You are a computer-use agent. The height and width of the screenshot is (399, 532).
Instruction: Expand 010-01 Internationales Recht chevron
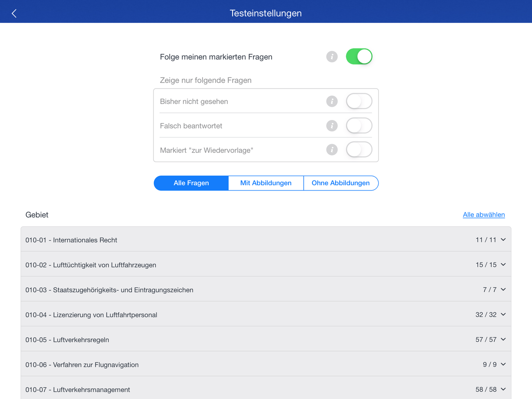pos(503,240)
